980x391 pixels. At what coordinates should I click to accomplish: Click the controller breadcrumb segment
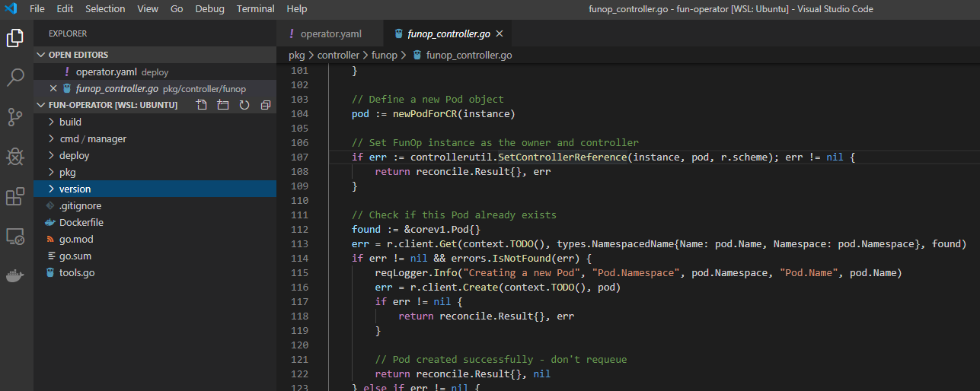(x=338, y=56)
